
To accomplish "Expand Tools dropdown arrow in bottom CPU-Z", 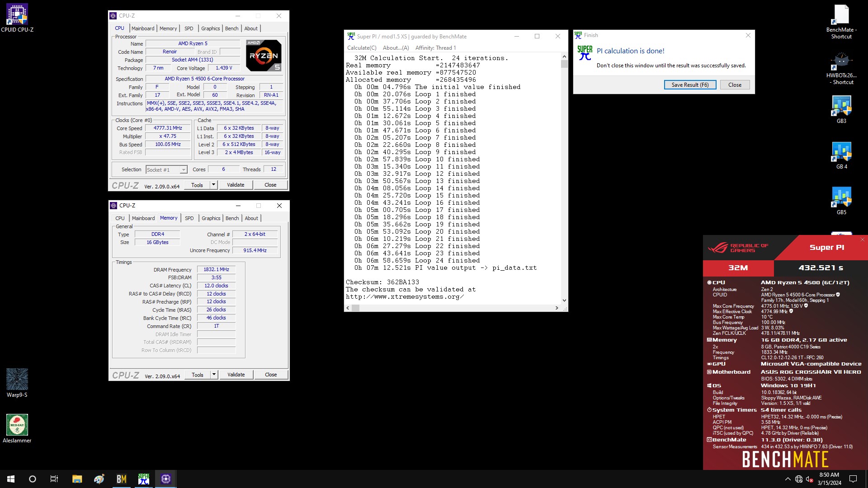I will tap(214, 375).
